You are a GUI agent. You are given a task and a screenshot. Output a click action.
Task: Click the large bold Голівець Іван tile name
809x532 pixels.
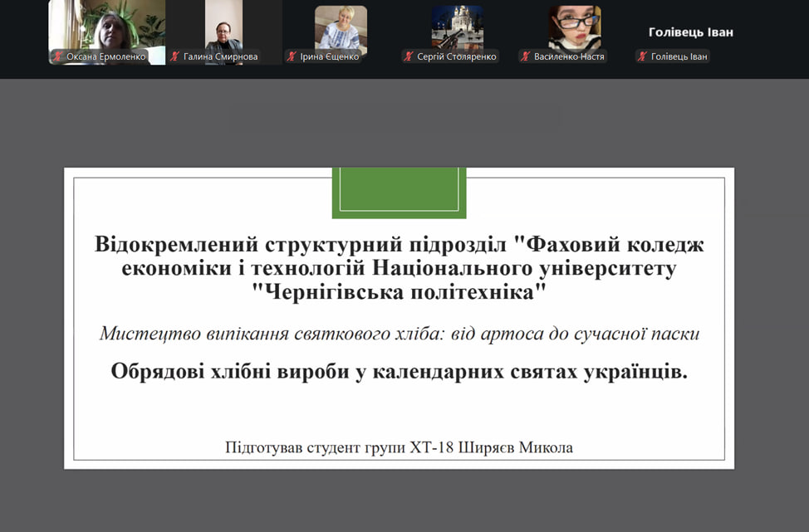coord(690,32)
